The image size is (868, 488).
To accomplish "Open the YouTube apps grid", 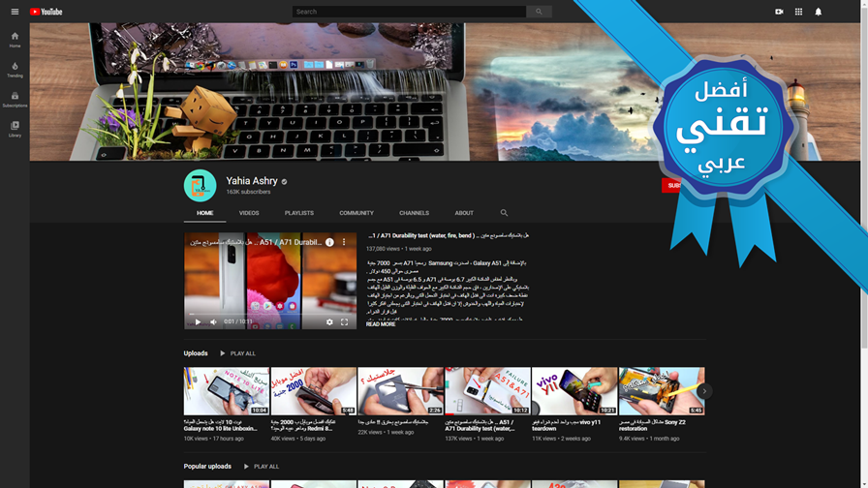I will (x=798, y=12).
